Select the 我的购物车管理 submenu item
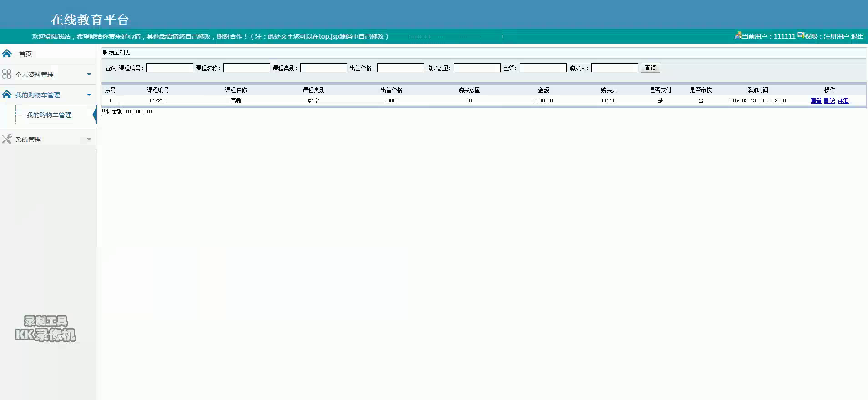Screen dimensions: 868x400 point(49,115)
